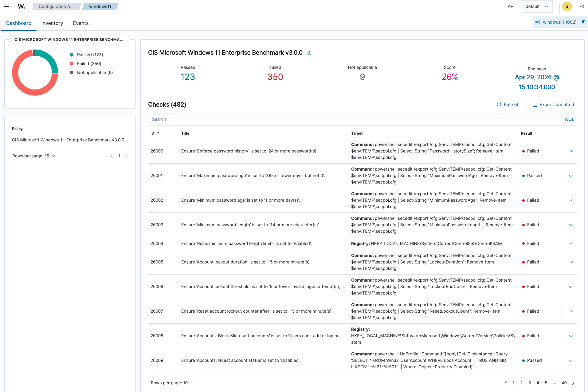Expand details for check 26002

pyautogui.click(x=571, y=200)
